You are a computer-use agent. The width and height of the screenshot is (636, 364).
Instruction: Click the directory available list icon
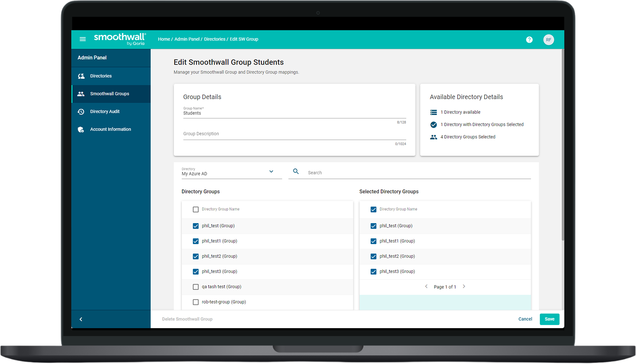tap(433, 112)
